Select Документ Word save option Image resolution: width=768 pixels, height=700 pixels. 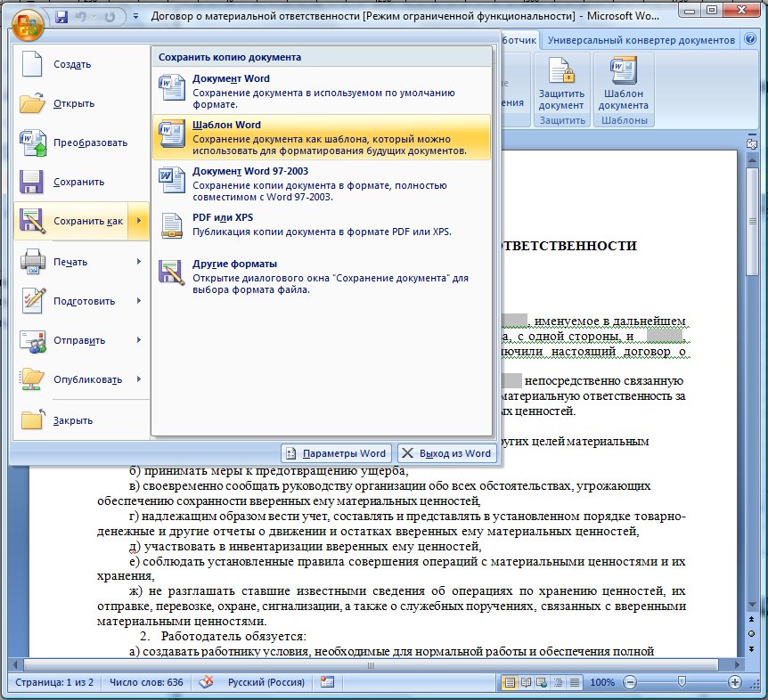click(322, 91)
